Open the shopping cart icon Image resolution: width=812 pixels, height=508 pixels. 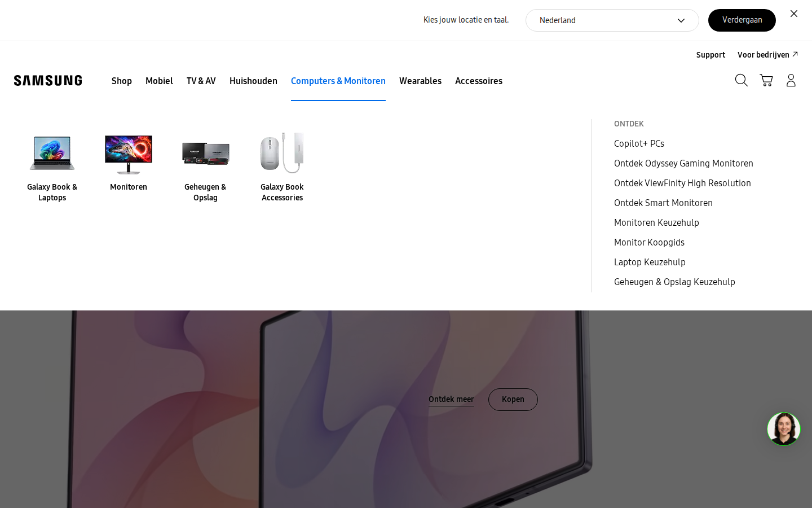click(x=766, y=80)
